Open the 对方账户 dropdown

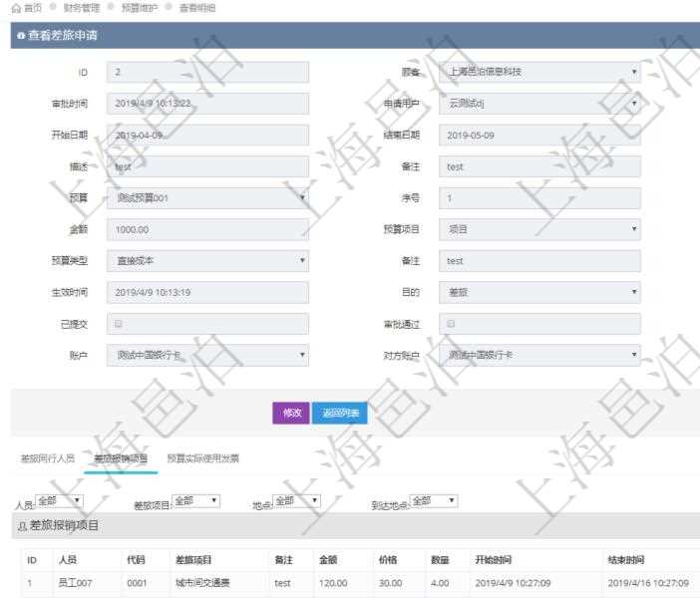tap(539, 355)
